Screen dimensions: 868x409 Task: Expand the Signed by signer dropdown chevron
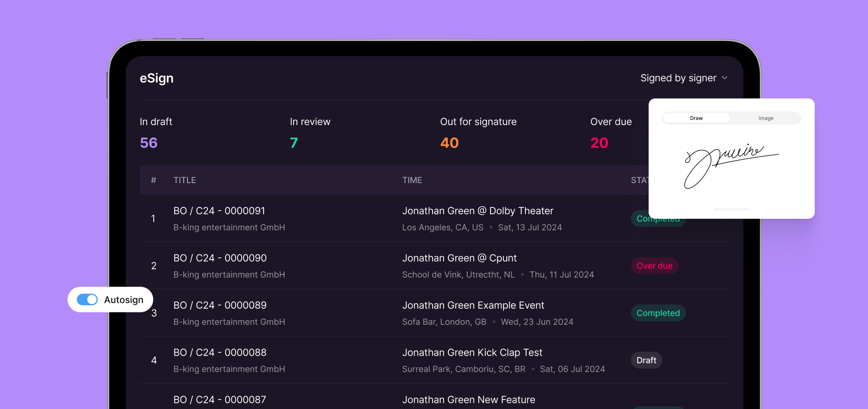725,78
